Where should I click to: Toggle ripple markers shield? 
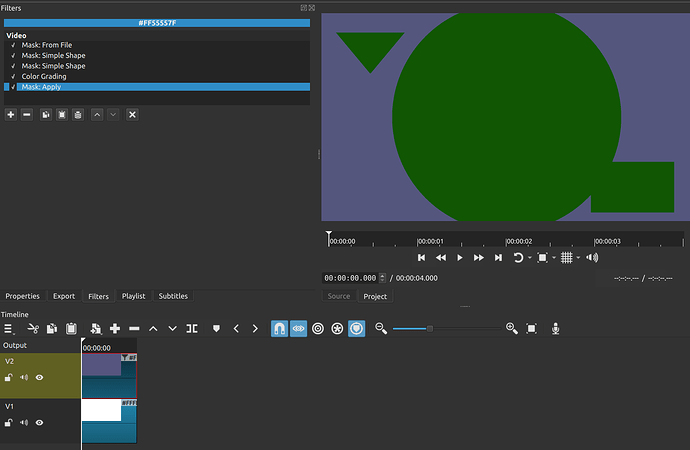point(356,329)
